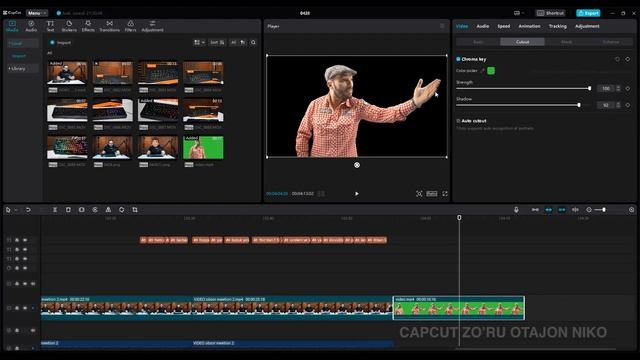Screen dimensions: 640x360
Task: Enable the Auto cutout checkbox
Action: tap(458, 121)
